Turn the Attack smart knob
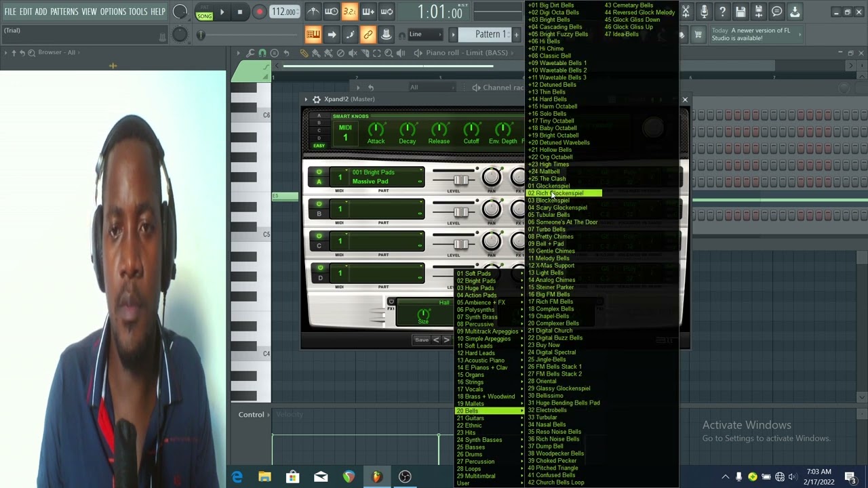This screenshot has width=868, height=488. (x=376, y=129)
